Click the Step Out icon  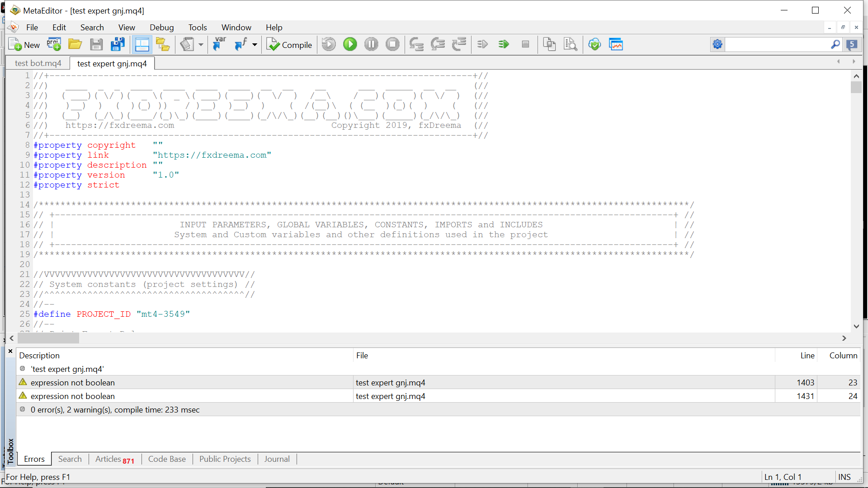[x=459, y=44]
